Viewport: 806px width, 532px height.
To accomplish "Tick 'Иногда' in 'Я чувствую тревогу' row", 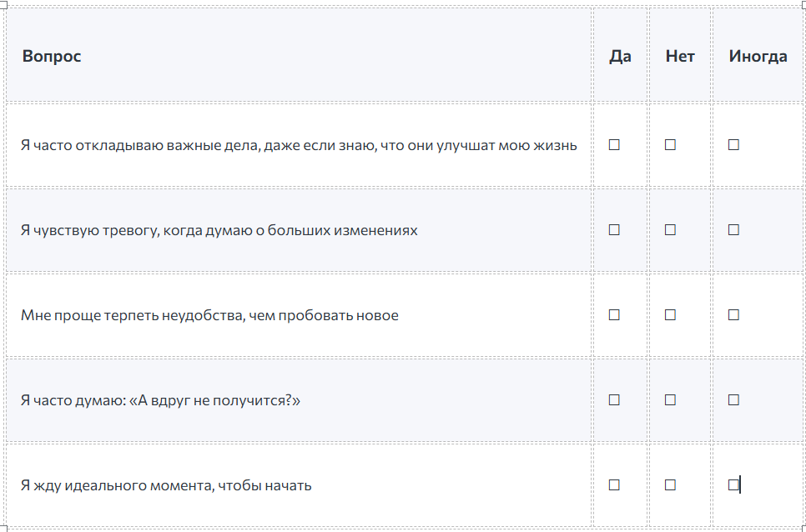I will point(733,230).
